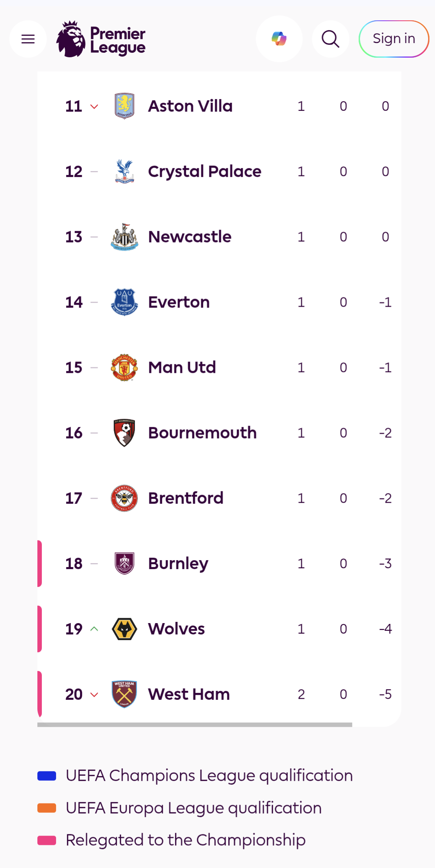Click the Man Utd crest

click(x=124, y=368)
